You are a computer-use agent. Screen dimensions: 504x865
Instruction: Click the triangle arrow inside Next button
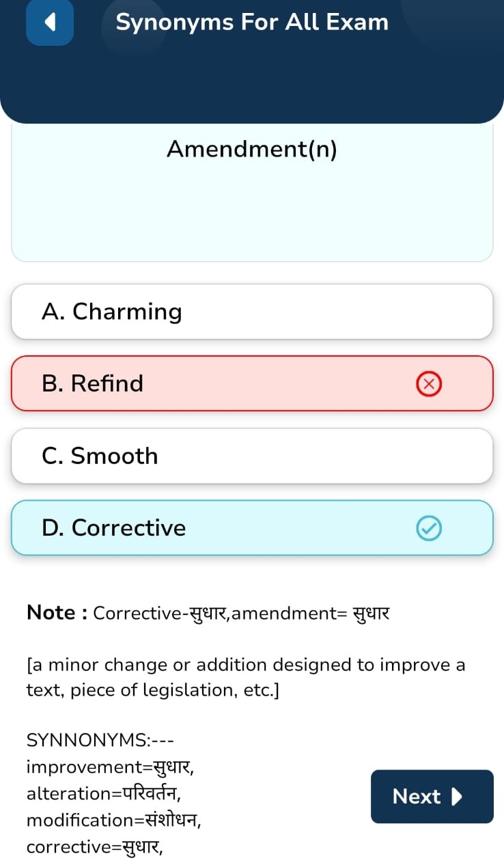tap(458, 797)
